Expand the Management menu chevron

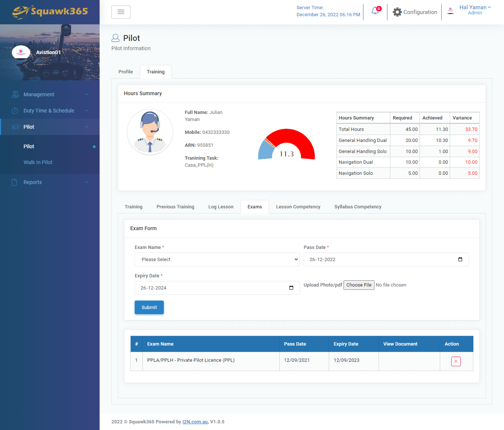tap(86, 94)
